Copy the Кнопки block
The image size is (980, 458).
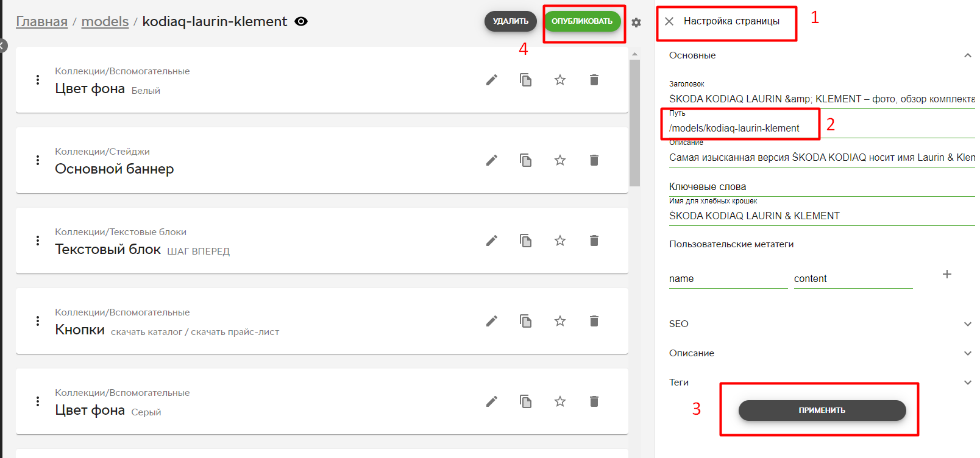point(525,321)
